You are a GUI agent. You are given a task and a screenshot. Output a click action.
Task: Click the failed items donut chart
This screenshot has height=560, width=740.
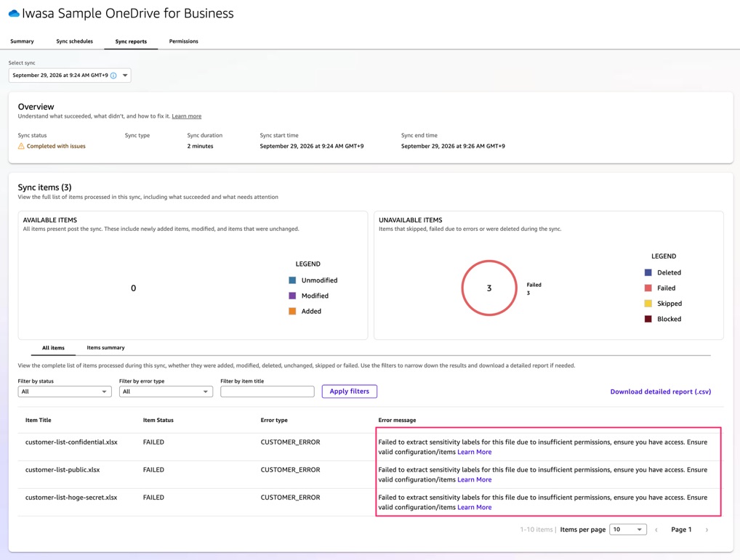(489, 288)
